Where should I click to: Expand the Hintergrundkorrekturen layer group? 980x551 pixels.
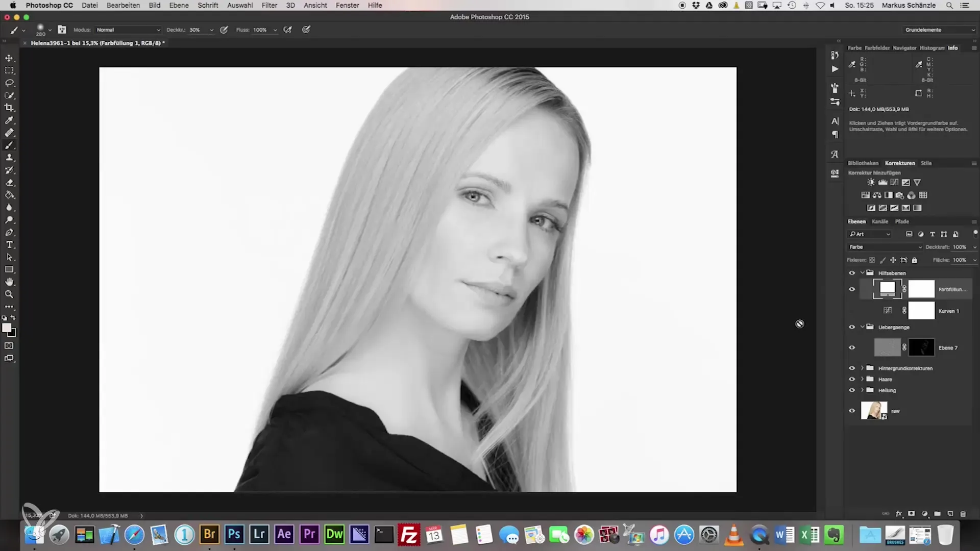tap(862, 368)
